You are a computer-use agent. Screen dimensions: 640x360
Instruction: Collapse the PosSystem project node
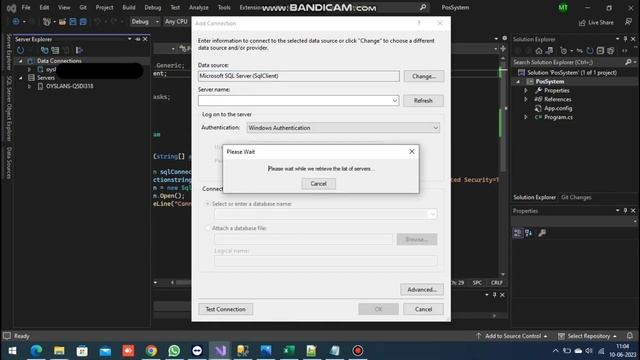[518, 82]
